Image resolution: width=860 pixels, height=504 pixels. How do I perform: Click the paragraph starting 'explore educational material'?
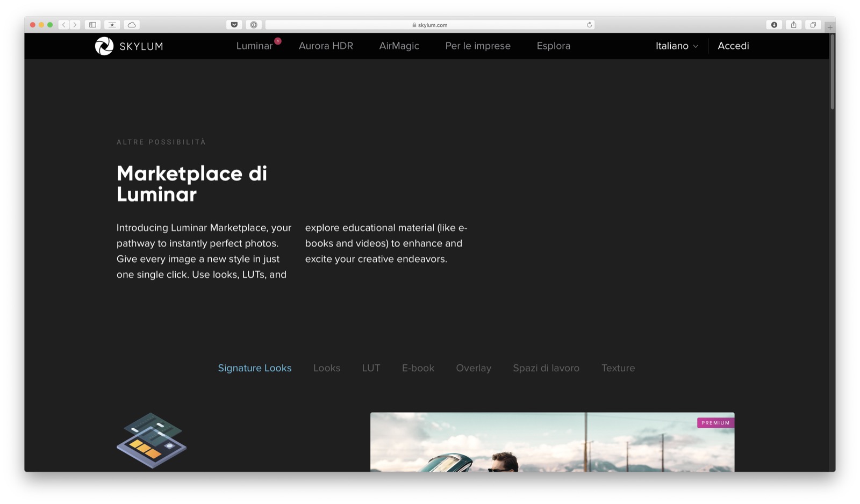(386, 243)
